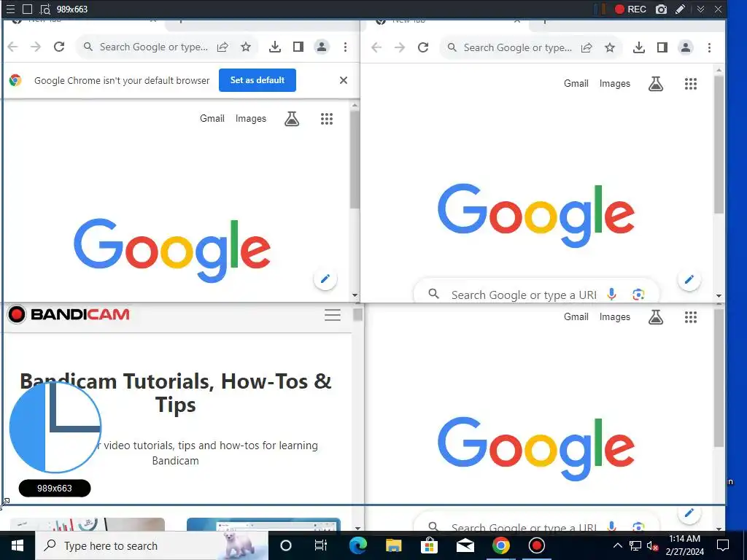
Task: Open downloads in the top-right Chrome window
Action: click(x=639, y=47)
